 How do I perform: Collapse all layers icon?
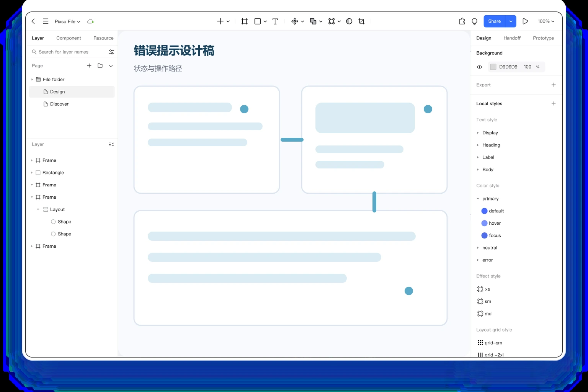pyautogui.click(x=111, y=144)
